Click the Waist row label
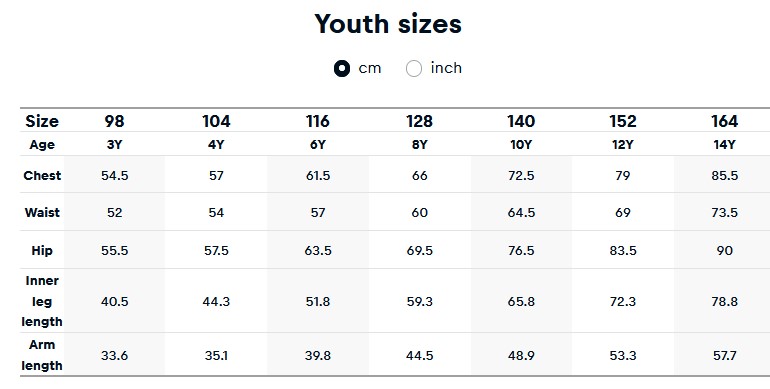Image resolution: width=770 pixels, height=389 pixels. coord(42,213)
